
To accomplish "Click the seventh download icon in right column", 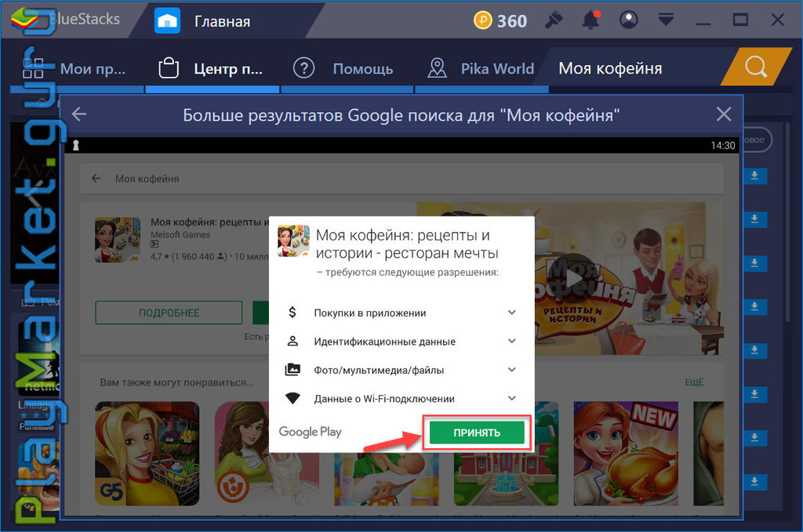I will click(x=754, y=438).
